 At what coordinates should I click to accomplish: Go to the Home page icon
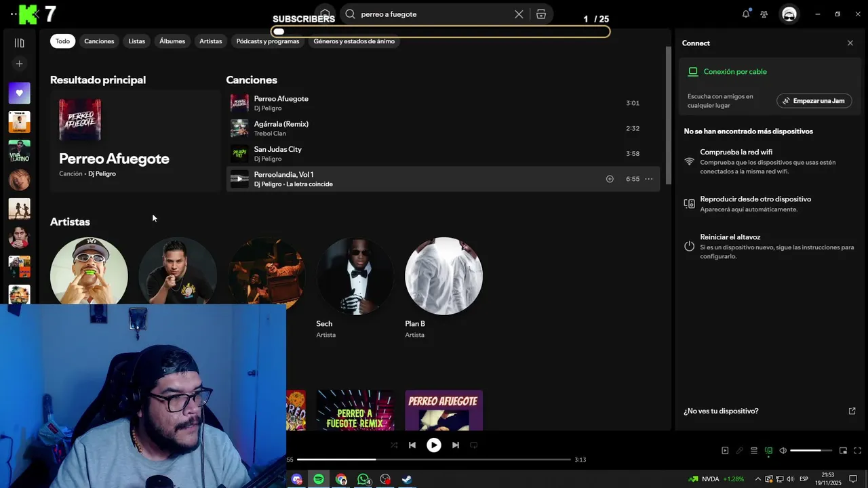coord(325,14)
